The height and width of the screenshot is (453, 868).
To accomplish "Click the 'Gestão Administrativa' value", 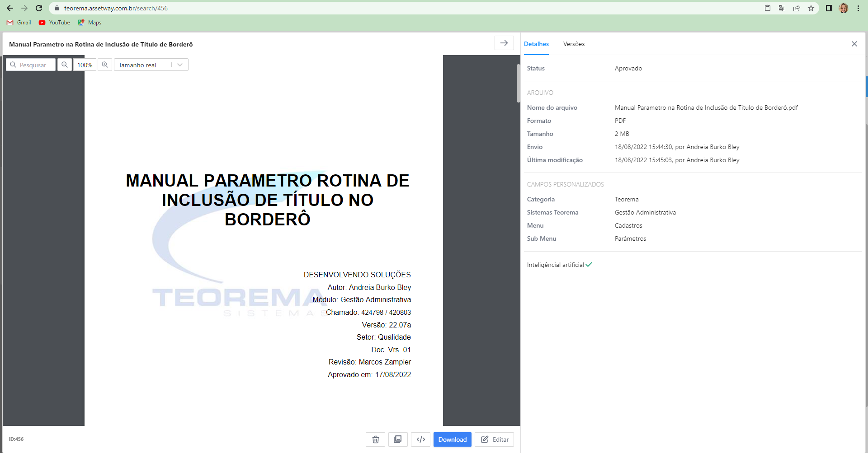I will (645, 212).
